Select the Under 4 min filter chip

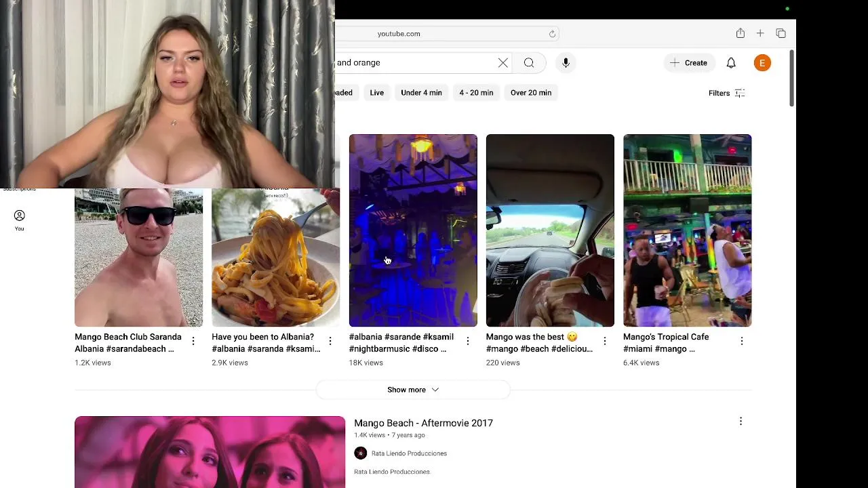(421, 93)
